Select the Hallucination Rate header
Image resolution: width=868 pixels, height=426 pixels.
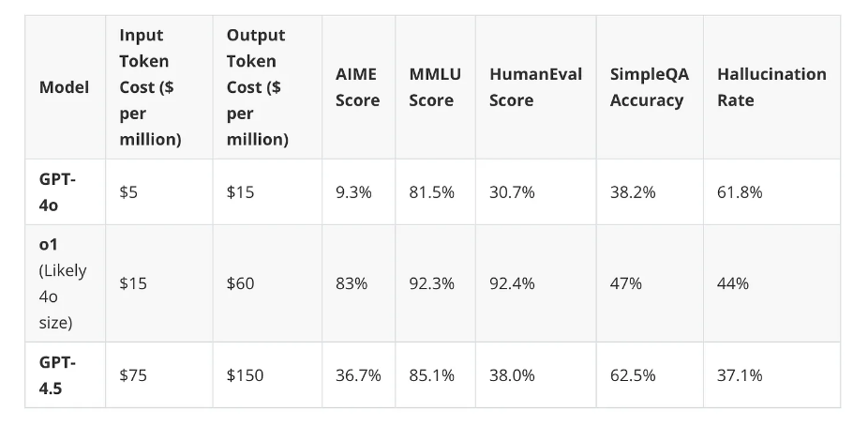pyautogui.click(x=771, y=87)
